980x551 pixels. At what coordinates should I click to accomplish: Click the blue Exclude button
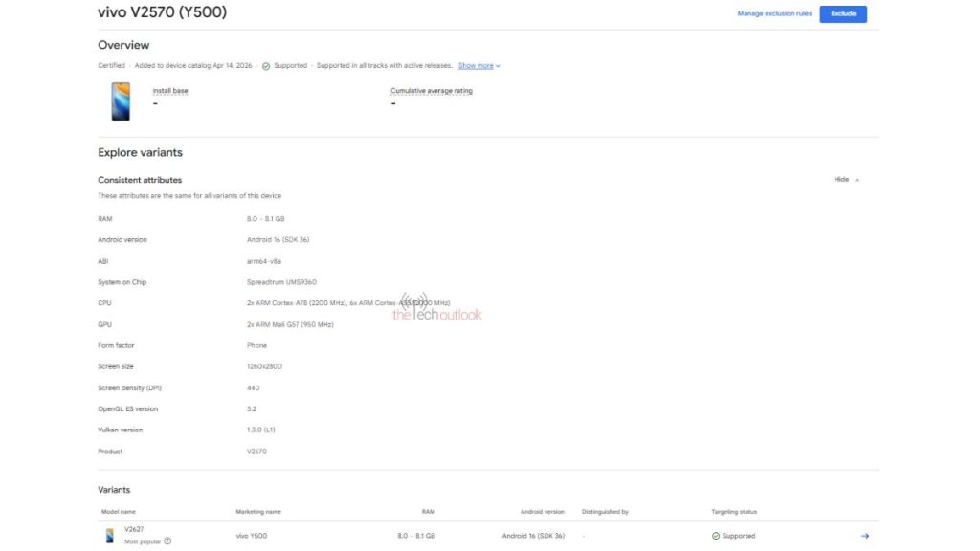click(x=842, y=13)
